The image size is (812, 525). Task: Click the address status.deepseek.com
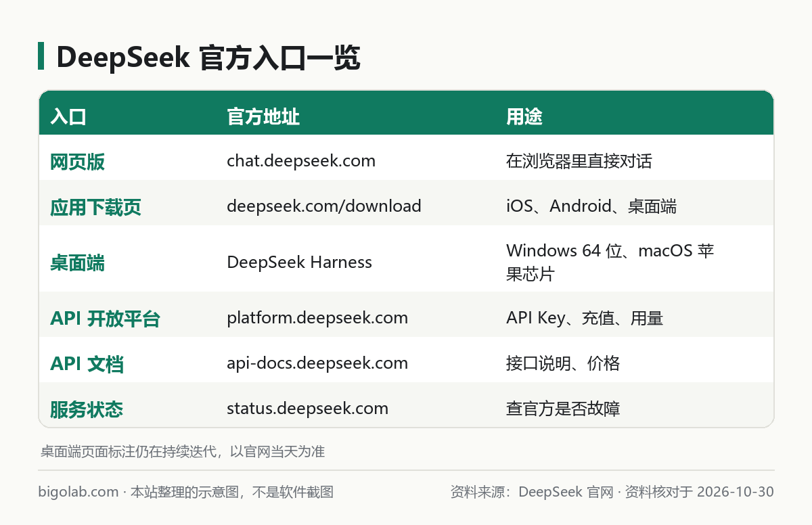pyautogui.click(x=307, y=409)
